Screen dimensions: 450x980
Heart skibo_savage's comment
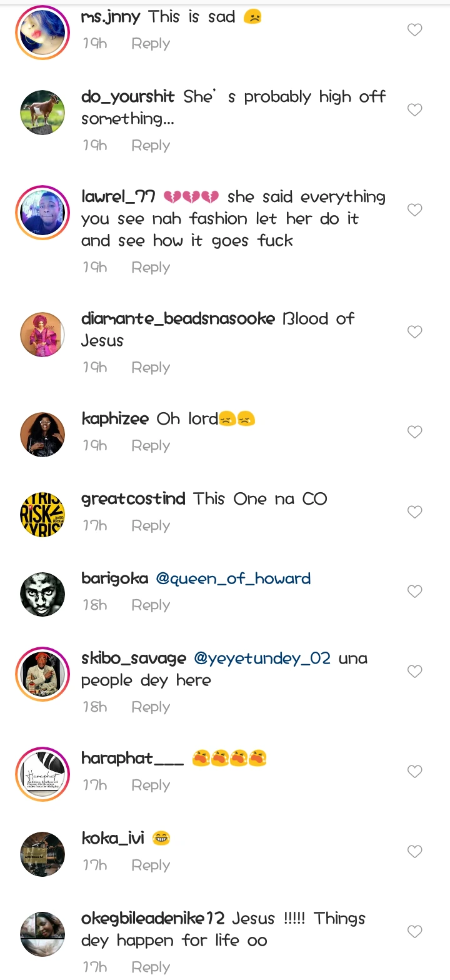tap(415, 672)
